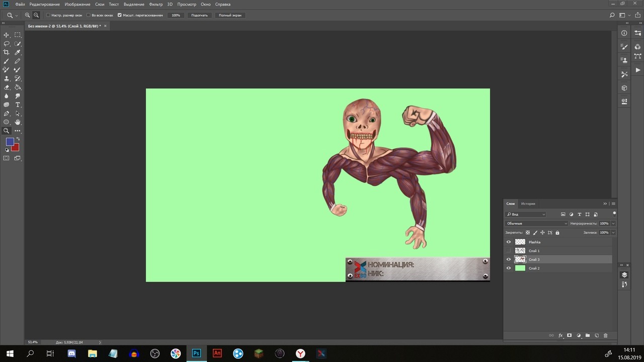Create a new layer

coord(597,335)
